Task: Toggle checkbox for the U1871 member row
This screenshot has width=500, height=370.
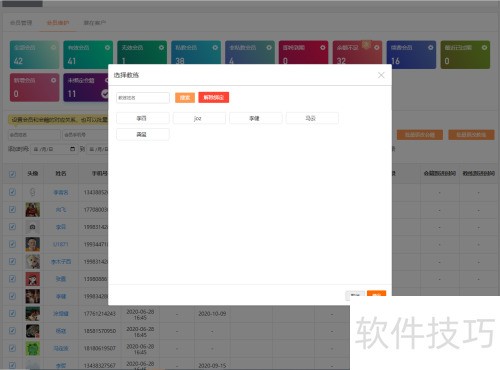Action: point(12,244)
